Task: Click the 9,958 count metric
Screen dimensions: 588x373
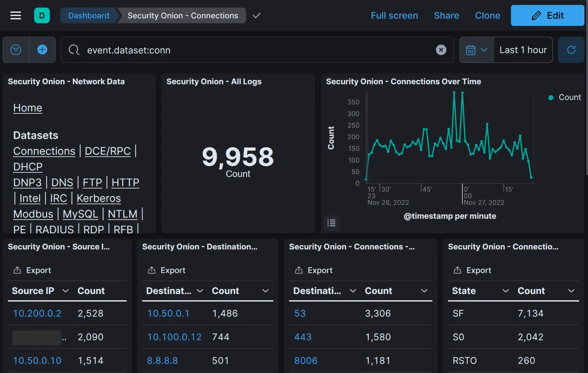Action: 238,157
